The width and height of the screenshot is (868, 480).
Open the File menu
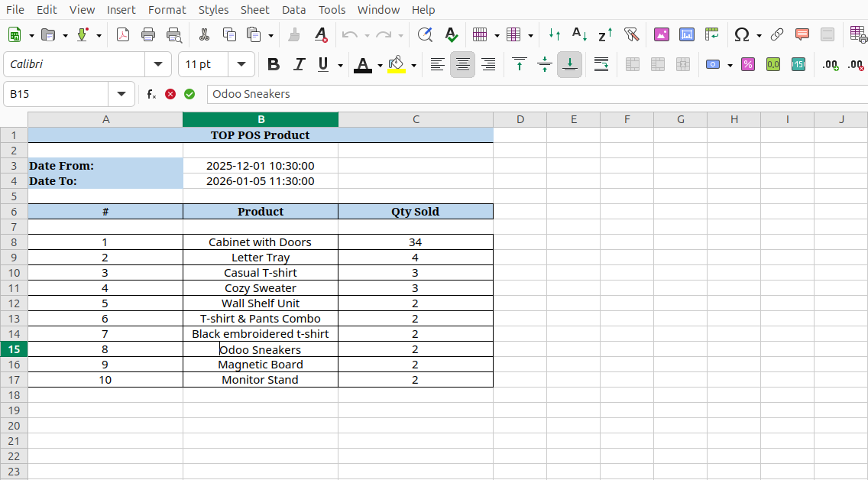[15, 10]
